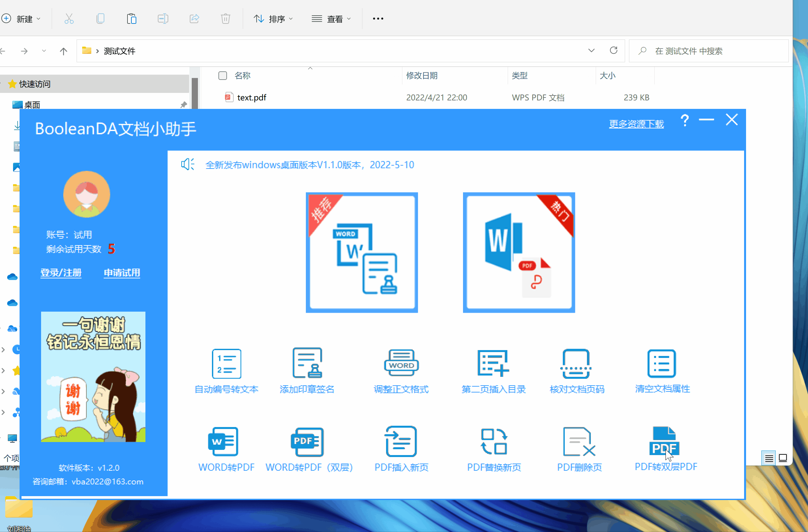
Task: Open the WORD转PDF converter
Action: (223, 441)
